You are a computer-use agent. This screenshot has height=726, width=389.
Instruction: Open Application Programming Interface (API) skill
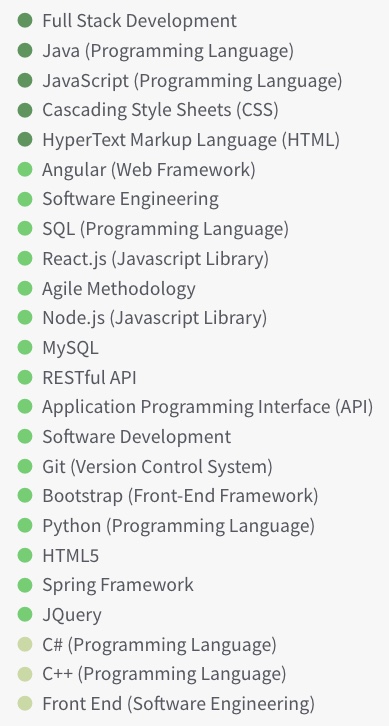[207, 407]
